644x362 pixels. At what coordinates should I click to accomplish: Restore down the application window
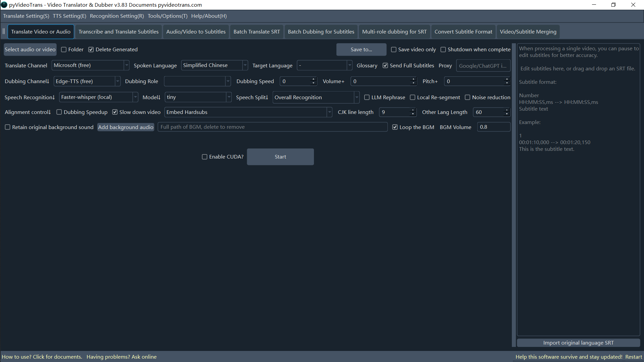(x=613, y=5)
